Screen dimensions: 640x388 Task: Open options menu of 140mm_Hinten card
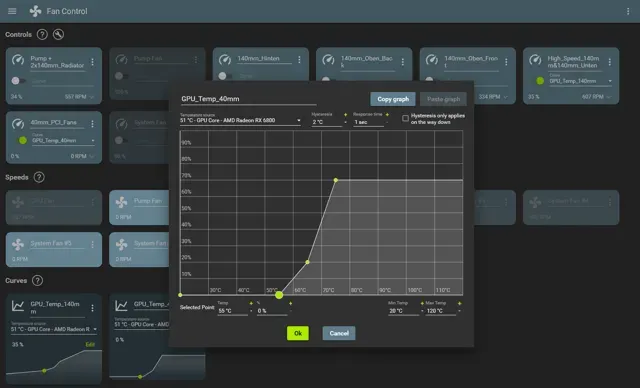300,60
